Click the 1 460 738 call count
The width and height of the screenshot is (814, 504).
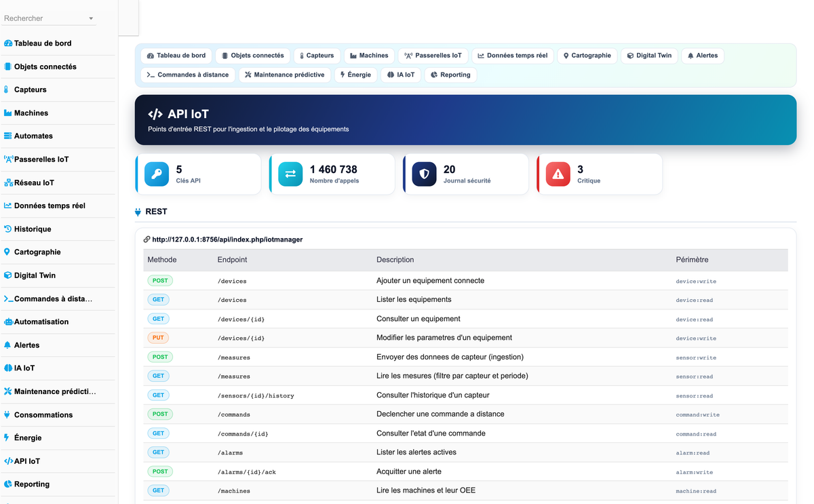[x=334, y=170]
